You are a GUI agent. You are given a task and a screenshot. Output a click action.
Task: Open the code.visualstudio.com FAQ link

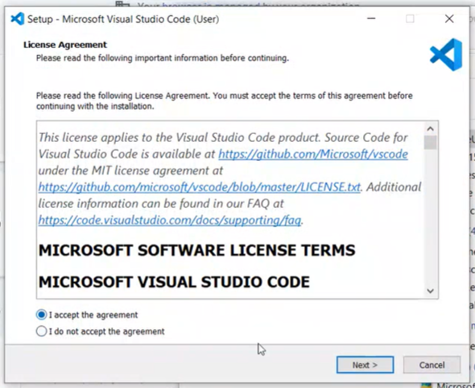170,220
